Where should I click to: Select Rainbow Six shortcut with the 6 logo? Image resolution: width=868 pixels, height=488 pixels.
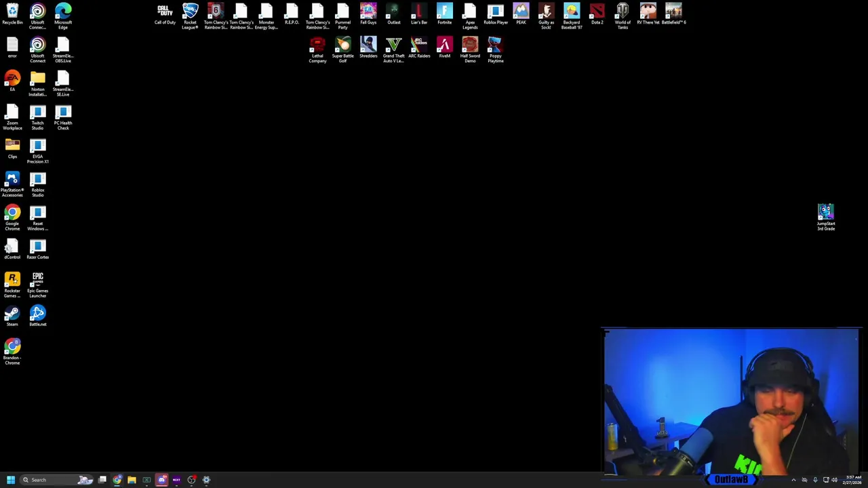click(x=216, y=16)
